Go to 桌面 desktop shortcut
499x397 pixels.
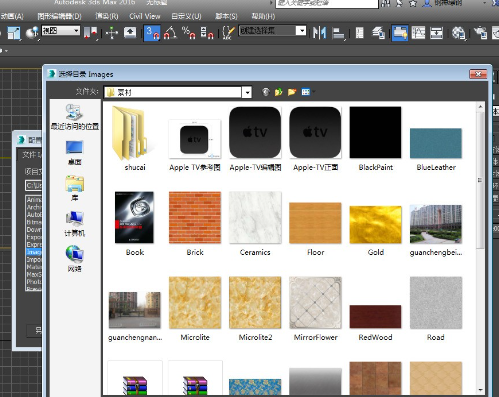pos(75,153)
